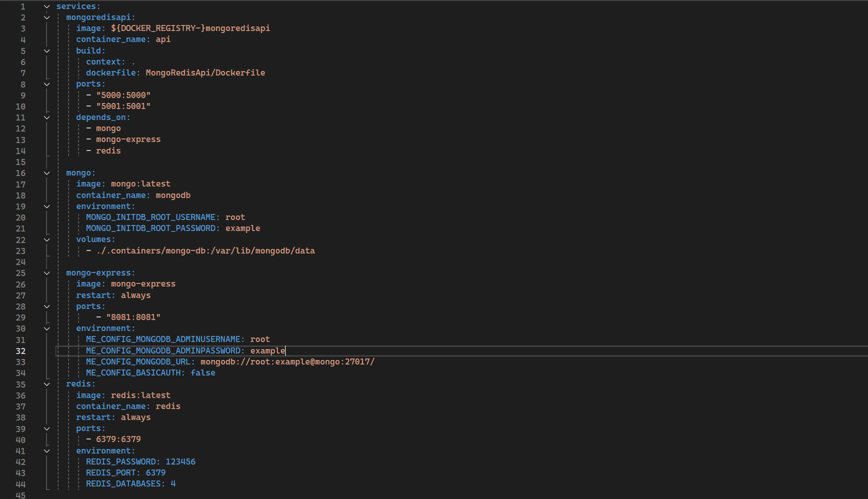Click the mongo-db volume path text

tap(205, 250)
